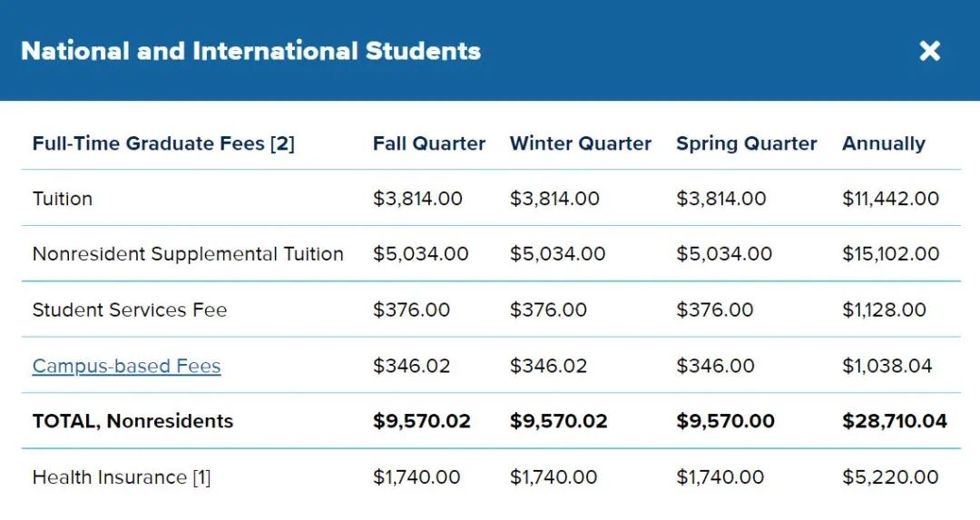Select Winter Quarter student services $376.00

[x=548, y=309]
